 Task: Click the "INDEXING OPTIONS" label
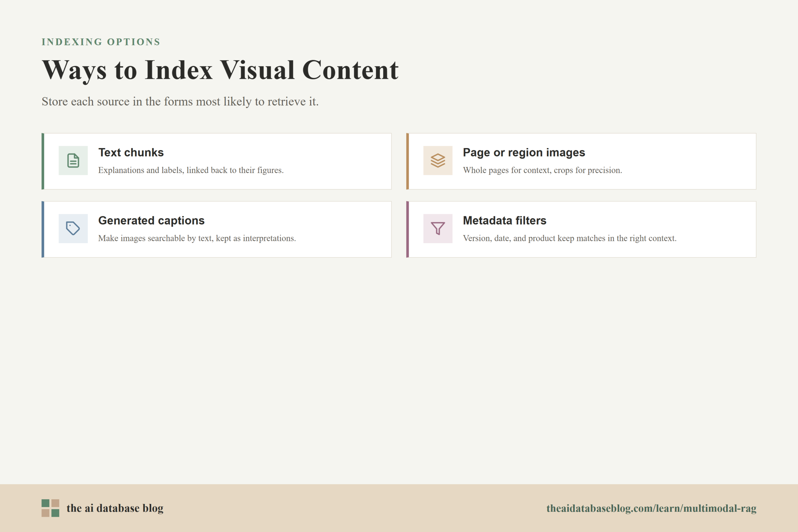(x=101, y=42)
